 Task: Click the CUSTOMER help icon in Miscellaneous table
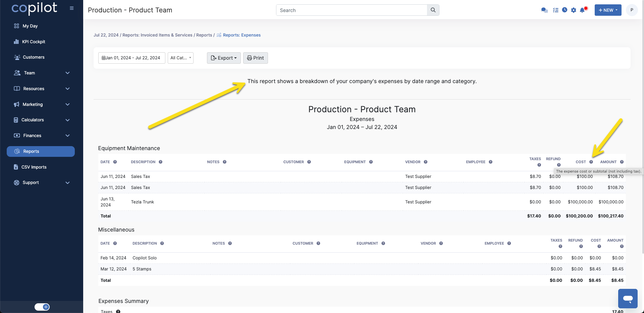point(318,243)
